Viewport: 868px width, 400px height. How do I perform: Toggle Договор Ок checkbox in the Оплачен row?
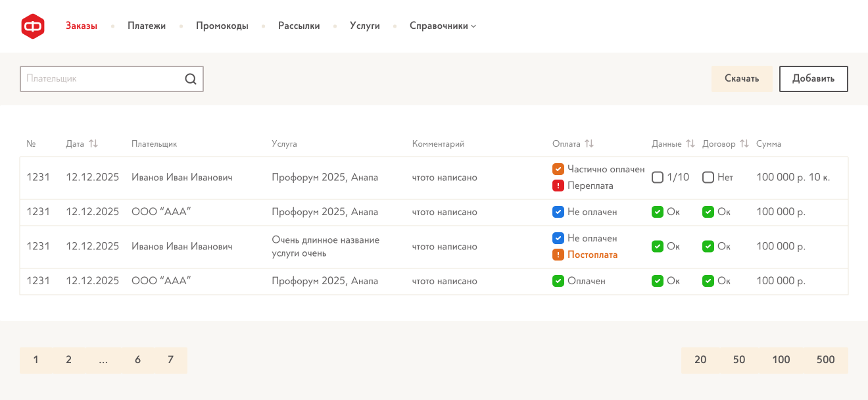click(x=708, y=281)
